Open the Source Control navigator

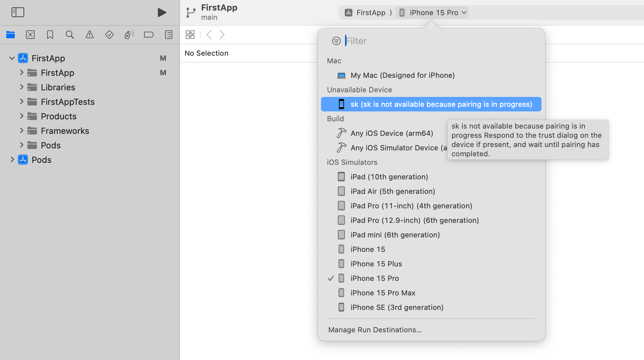coord(30,35)
